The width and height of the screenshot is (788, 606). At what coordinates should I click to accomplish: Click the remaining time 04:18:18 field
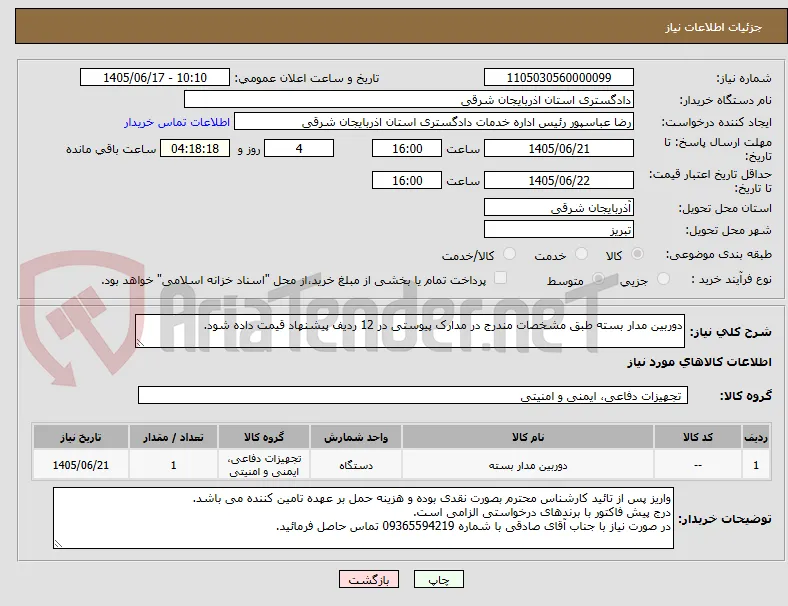tap(195, 149)
